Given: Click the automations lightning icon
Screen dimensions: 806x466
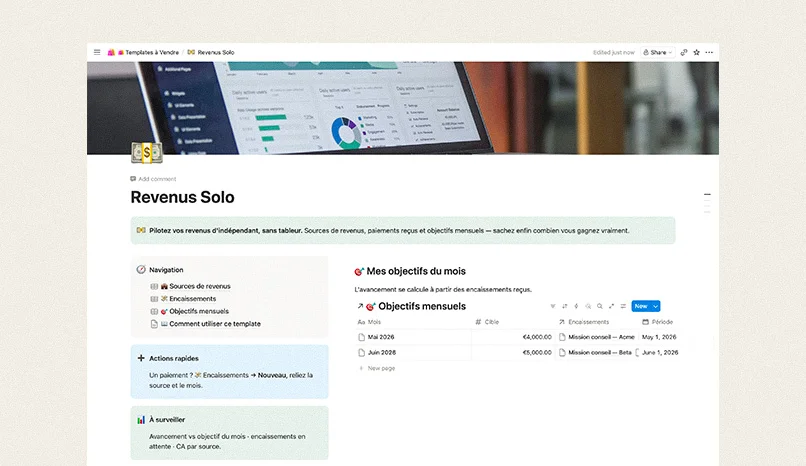Looking at the screenshot, I should tap(576, 306).
